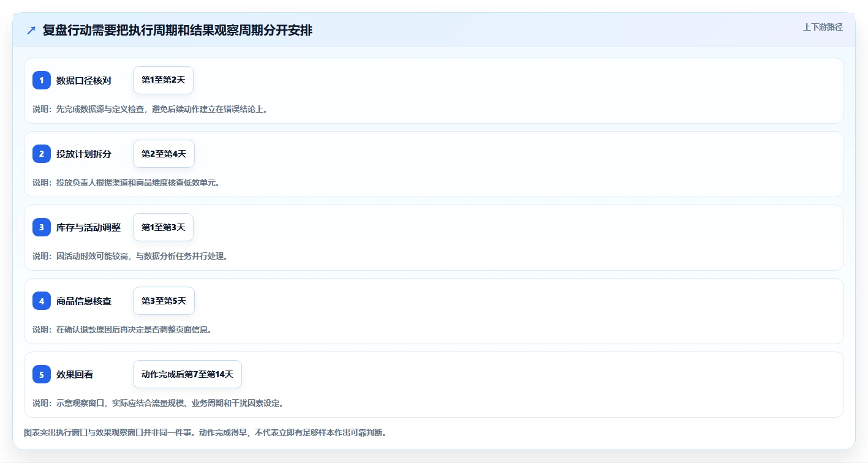Screen dimensions: 868x463
Task: Click step number badge 2
Action: 42,154
